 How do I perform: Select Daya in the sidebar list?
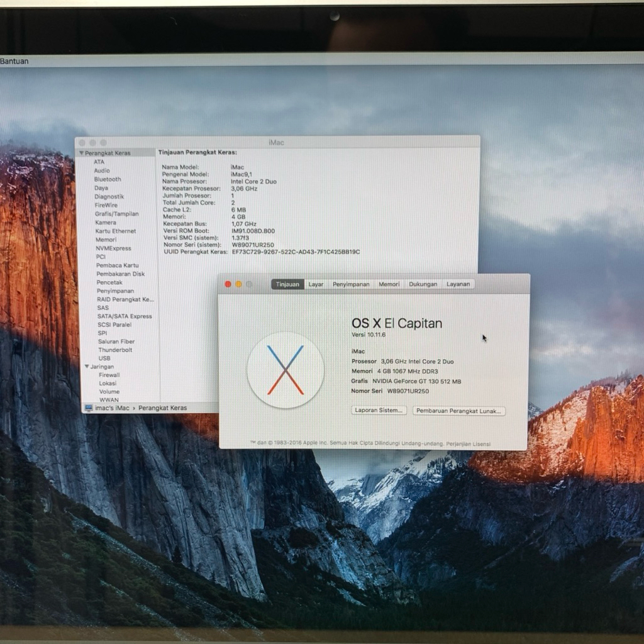pos(101,187)
